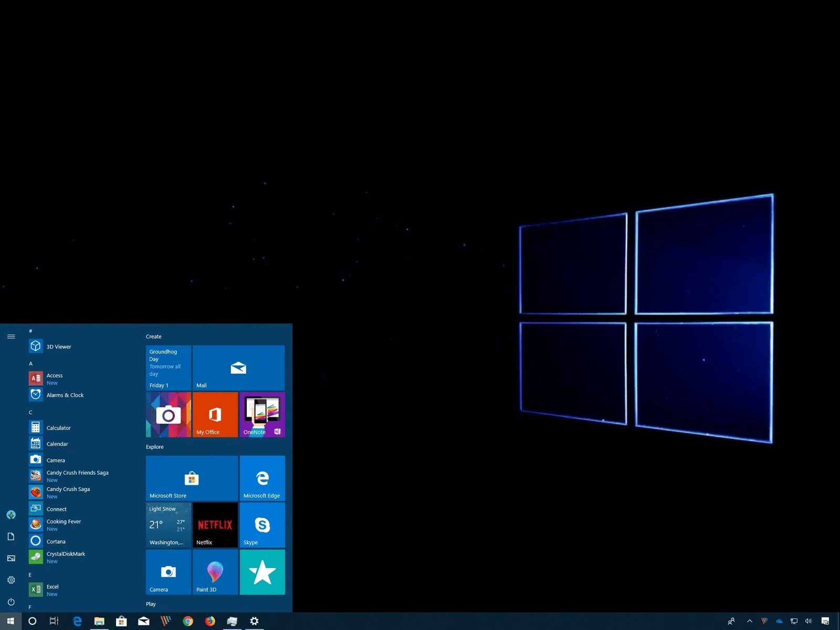Launch Firefox from the taskbar
Image resolution: width=840 pixels, height=630 pixels.
[x=210, y=621]
